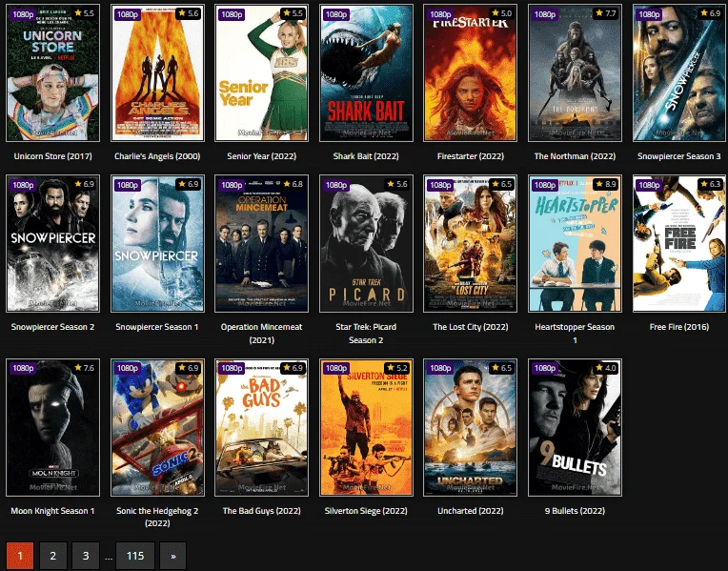Open The Lost City poster thumbnail
The image size is (728, 571).
(x=471, y=243)
